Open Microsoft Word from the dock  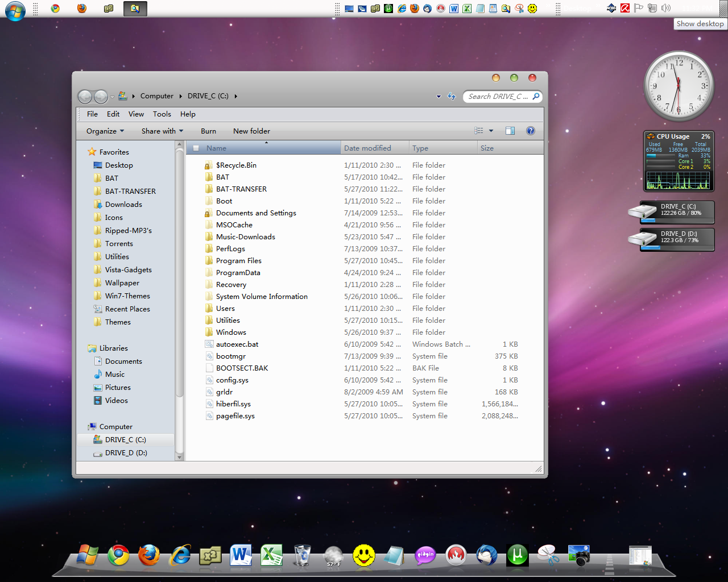point(241,556)
